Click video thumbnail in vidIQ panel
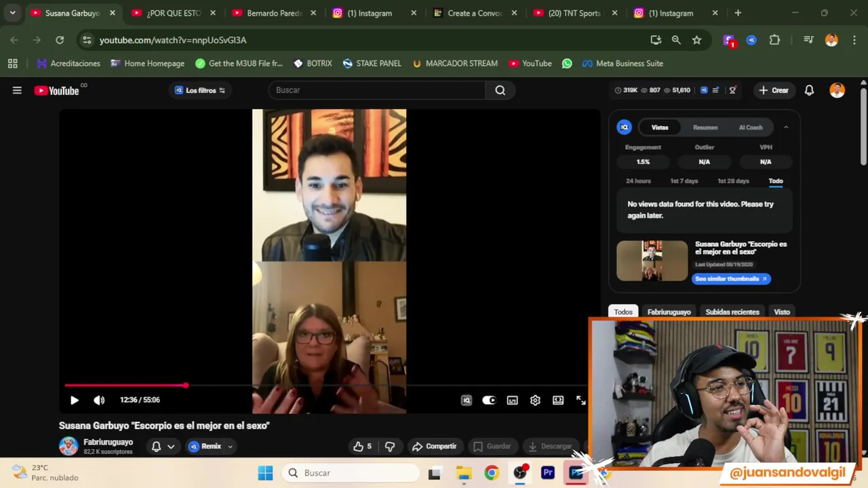This screenshot has width=868, height=488. coord(652,260)
